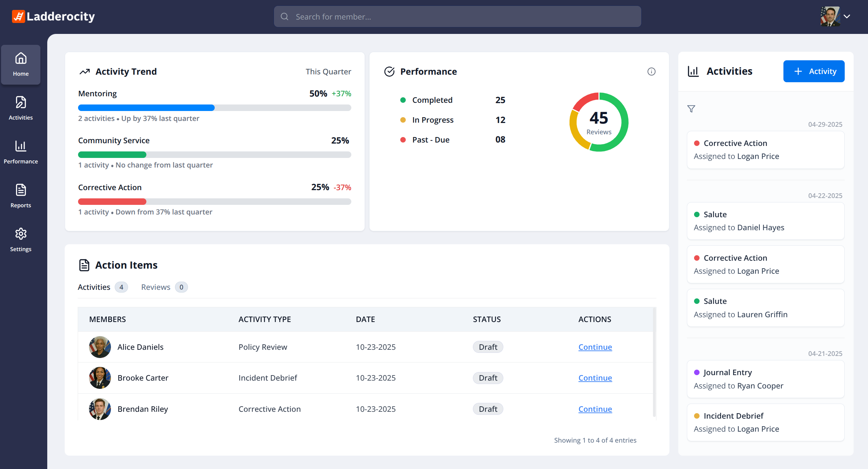Click Continue for Alice Daniels
Viewport: 868px width, 469px height.
595,347
